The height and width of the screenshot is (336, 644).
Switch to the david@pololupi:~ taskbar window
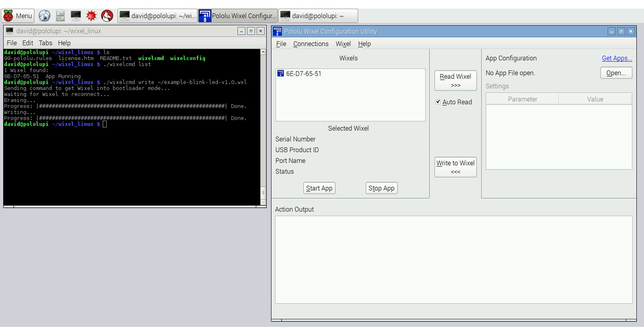(317, 16)
